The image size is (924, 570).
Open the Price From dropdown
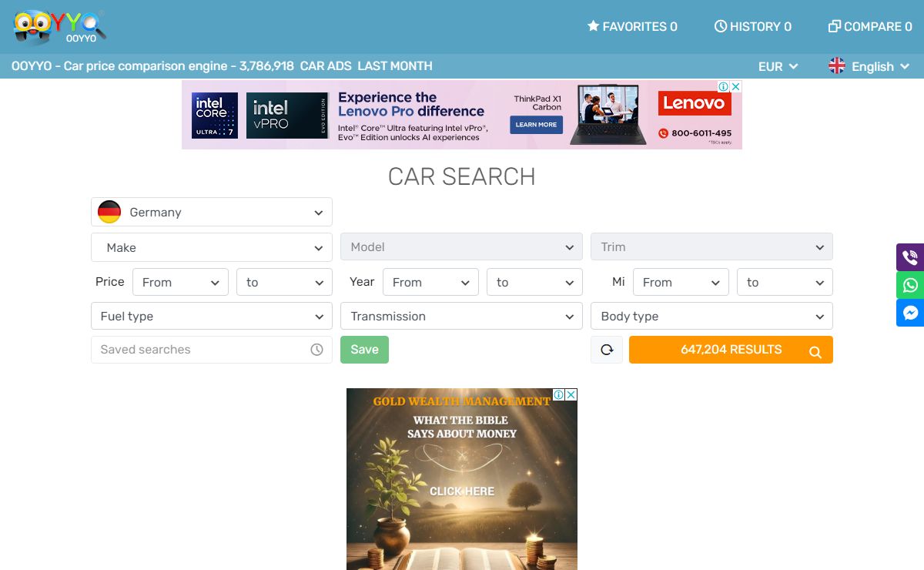tap(180, 283)
